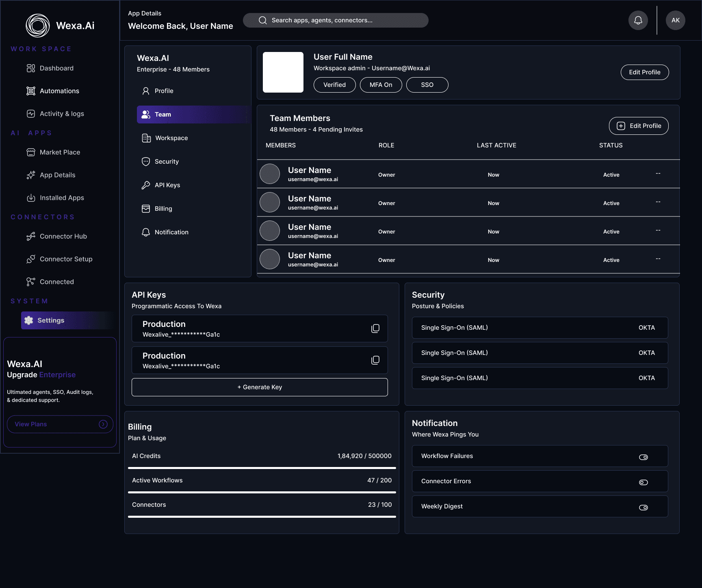The height and width of the screenshot is (588, 702).
Task: Click the notification bell icon in header
Action: 638,20
